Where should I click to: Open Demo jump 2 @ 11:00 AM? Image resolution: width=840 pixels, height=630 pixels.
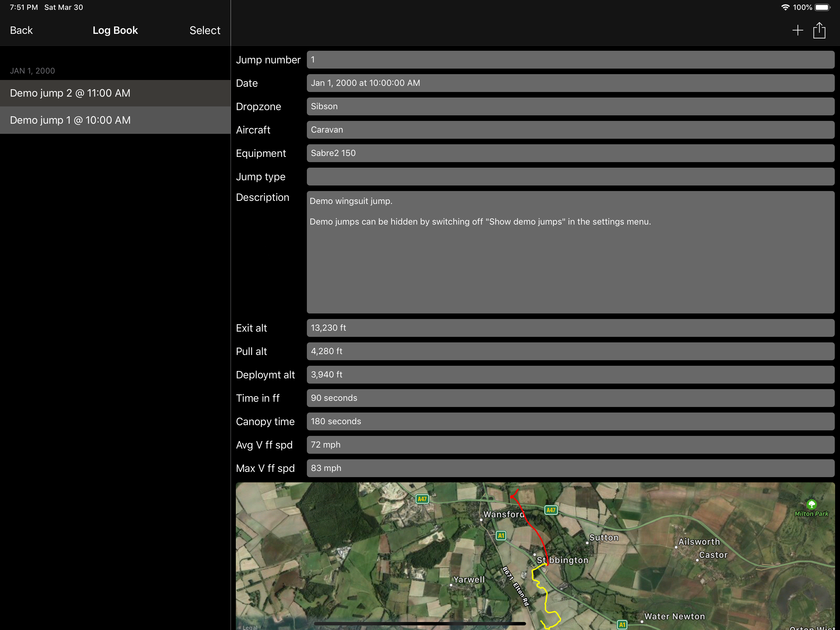point(115,93)
